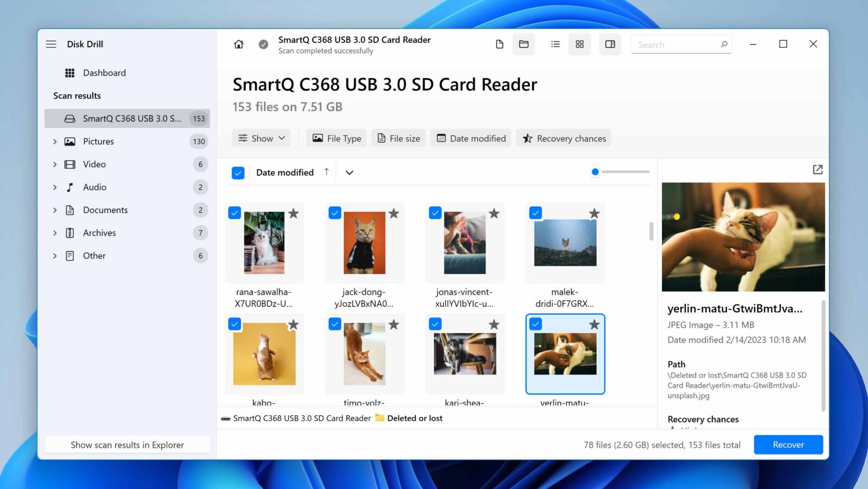Image resolution: width=868 pixels, height=489 pixels.
Task: Go to the Dashboard section
Action: [x=104, y=72]
